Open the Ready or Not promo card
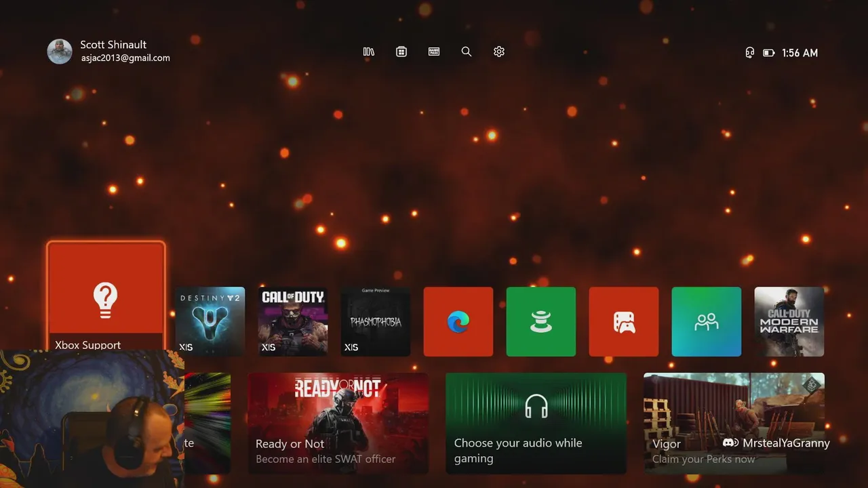The image size is (868, 488). (x=338, y=423)
